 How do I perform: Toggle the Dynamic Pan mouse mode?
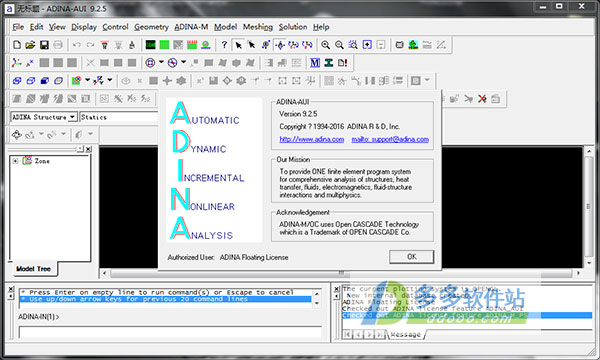pyautogui.click(x=280, y=45)
